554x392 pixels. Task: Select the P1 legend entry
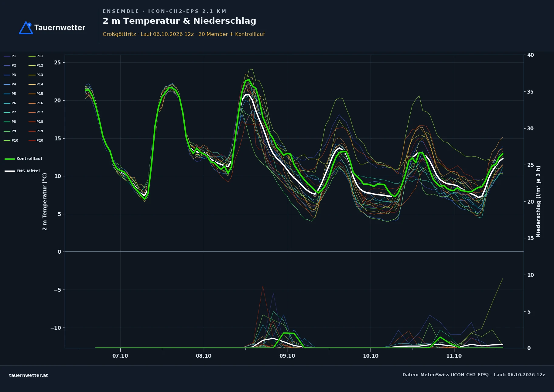pos(10,56)
